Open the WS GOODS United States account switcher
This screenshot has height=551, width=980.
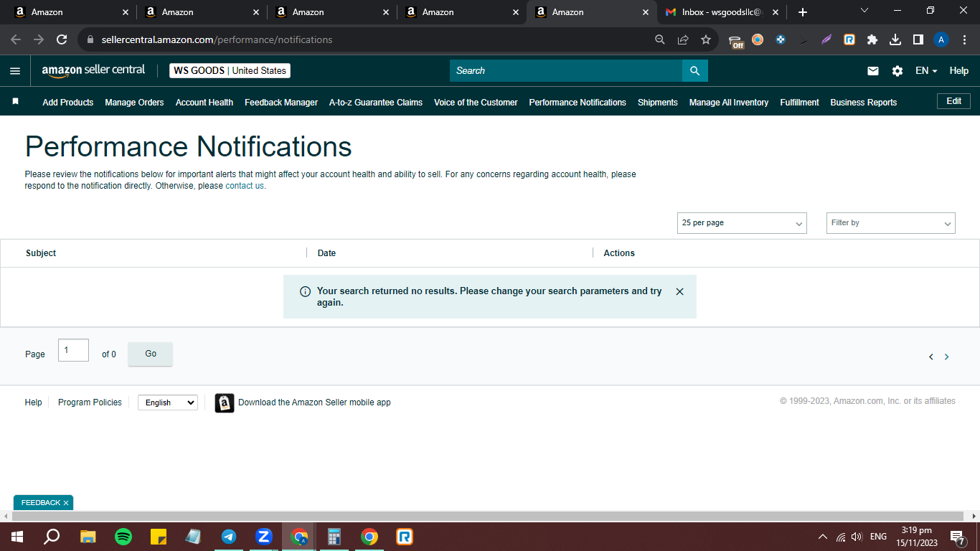230,71
